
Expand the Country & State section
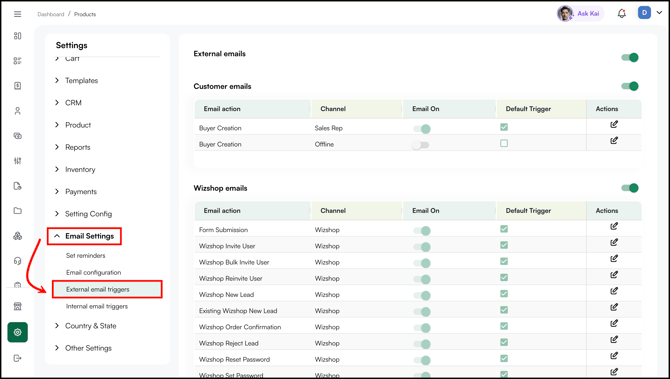pyautogui.click(x=85, y=326)
